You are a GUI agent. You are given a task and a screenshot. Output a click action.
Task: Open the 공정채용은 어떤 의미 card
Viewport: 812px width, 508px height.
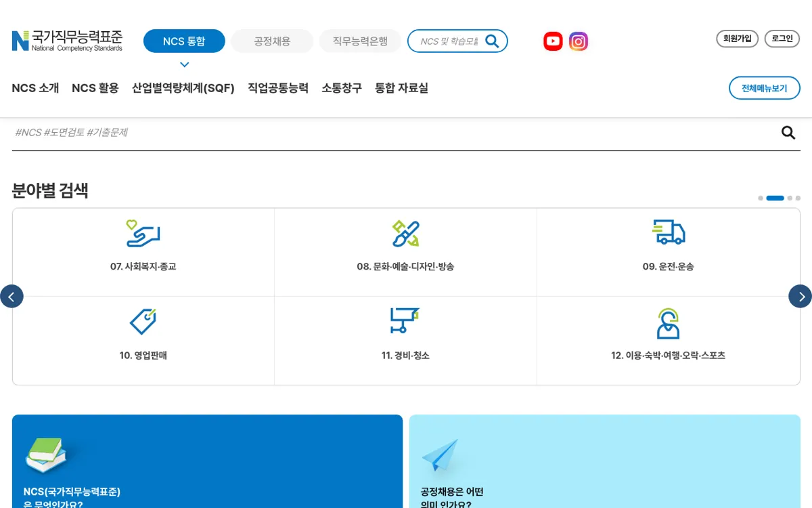point(605,461)
